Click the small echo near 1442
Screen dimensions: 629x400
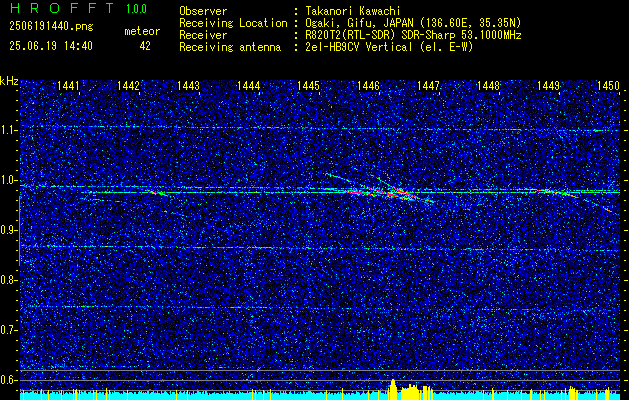coord(159,193)
